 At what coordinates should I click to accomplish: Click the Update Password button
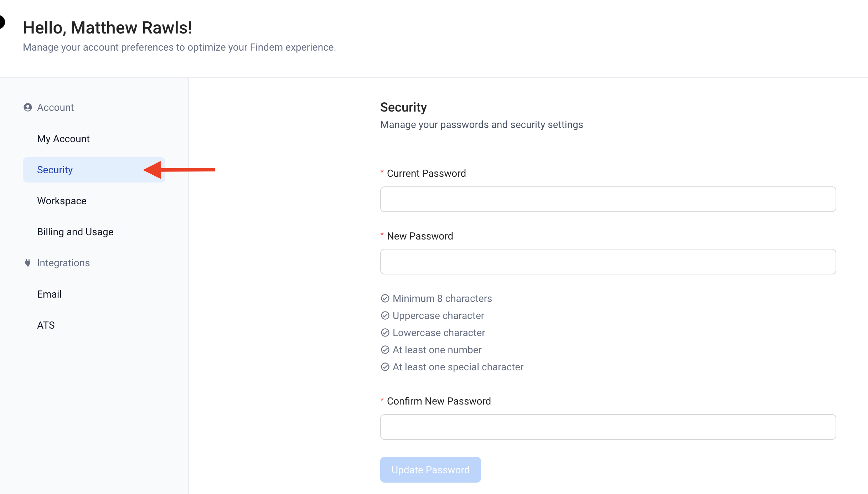[430, 470]
